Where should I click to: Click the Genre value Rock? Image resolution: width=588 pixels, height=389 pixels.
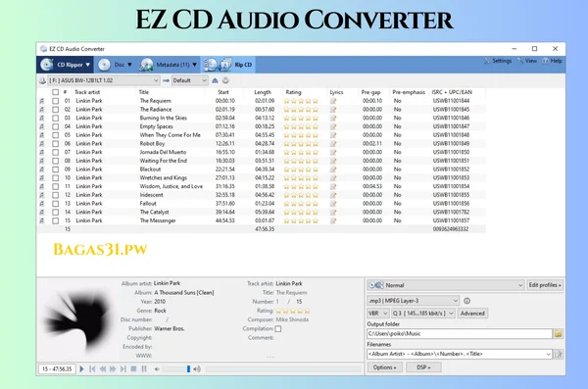[160, 311]
